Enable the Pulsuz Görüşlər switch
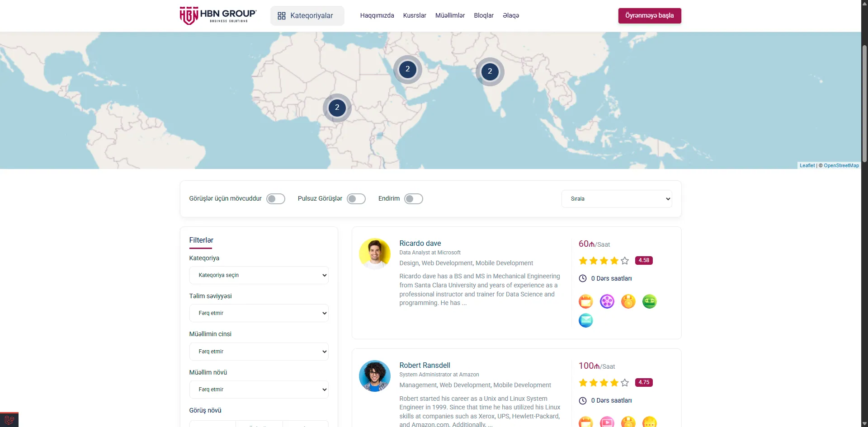Image resolution: width=868 pixels, height=427 pixels. click(356, 199)
